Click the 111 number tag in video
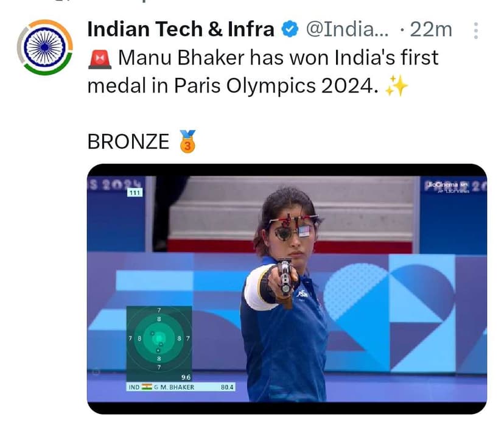 134,194
